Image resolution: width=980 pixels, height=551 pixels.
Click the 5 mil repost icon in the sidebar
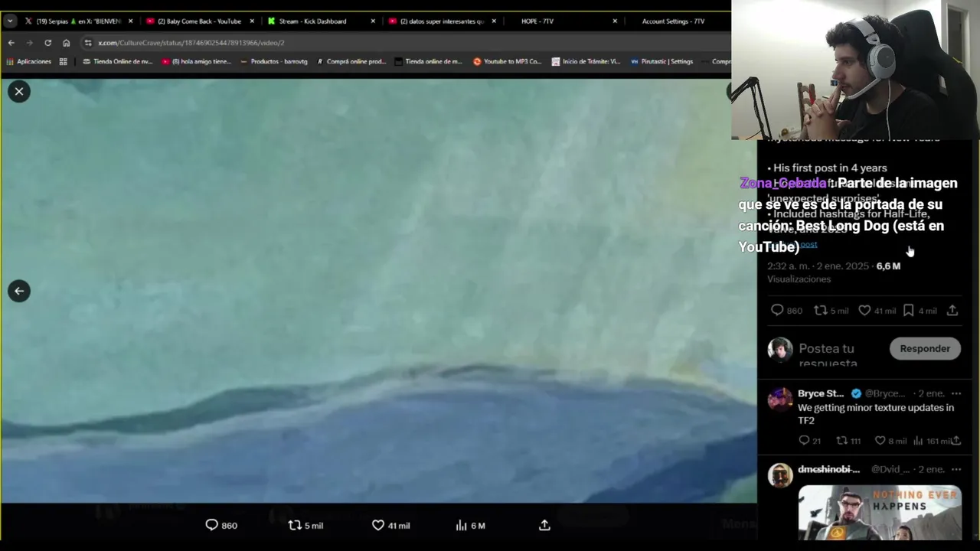point(831,310)
